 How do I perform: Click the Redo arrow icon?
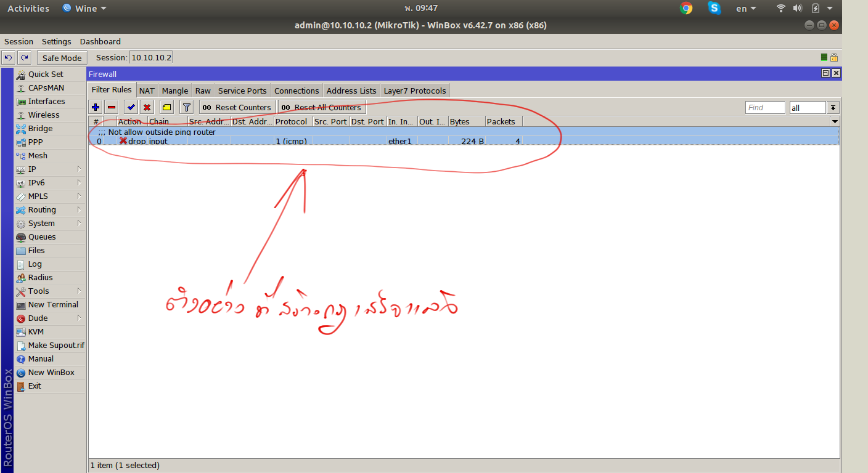click(24, 58)
